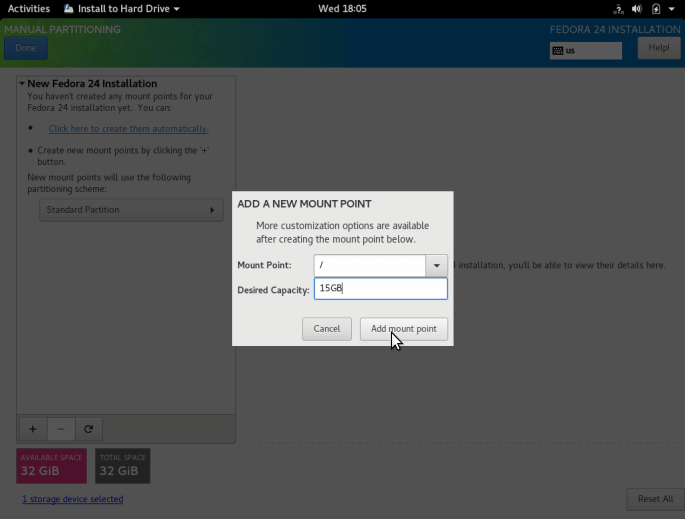Open Install to Hard Drive app menu

(x=122, y=9)
